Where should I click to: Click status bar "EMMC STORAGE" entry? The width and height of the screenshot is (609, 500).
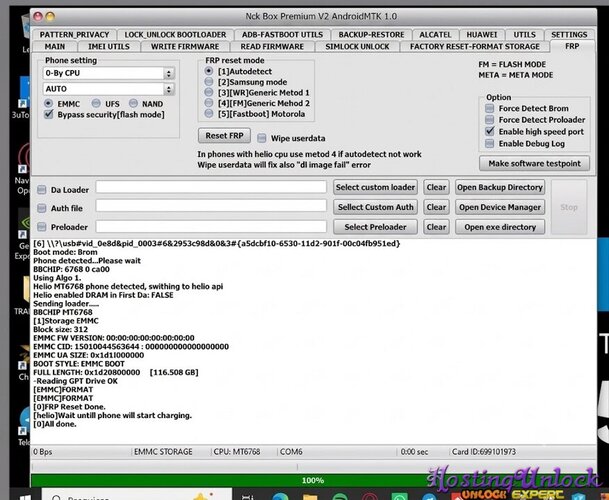coord(163,452)
